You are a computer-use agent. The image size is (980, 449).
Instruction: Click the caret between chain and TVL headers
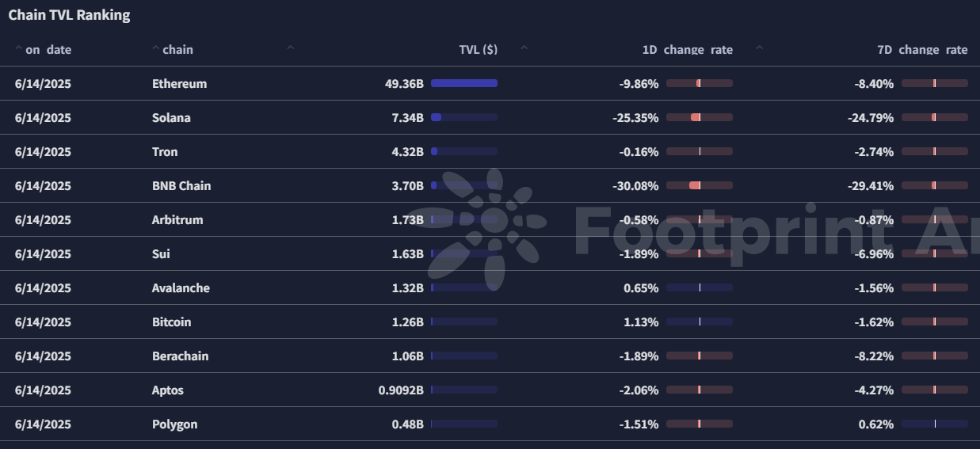pos(290,48)
